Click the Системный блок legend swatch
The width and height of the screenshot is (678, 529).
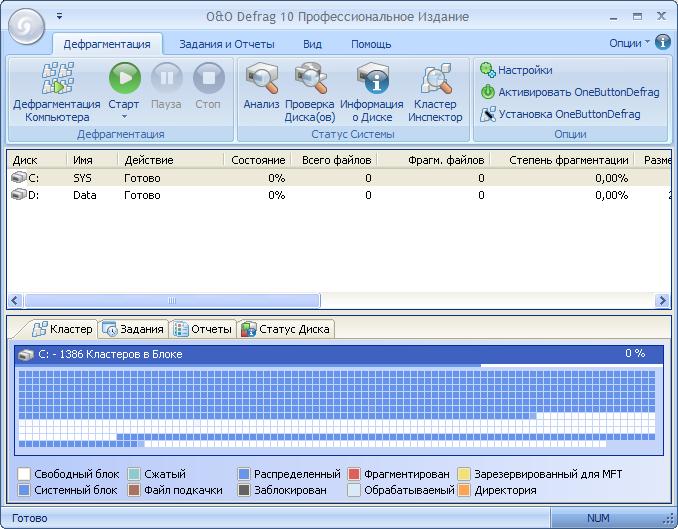click(24, 490)
